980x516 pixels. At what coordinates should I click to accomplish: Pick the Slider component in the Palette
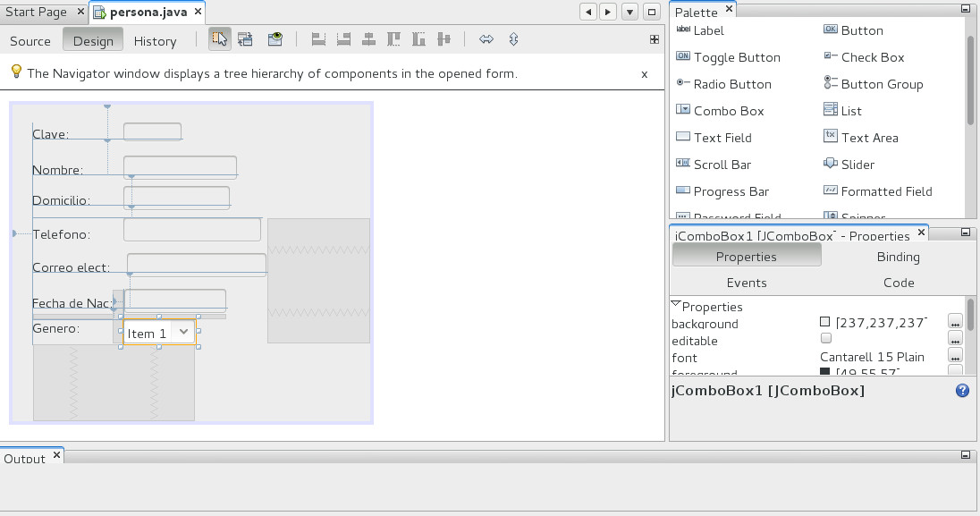[857, 165]
